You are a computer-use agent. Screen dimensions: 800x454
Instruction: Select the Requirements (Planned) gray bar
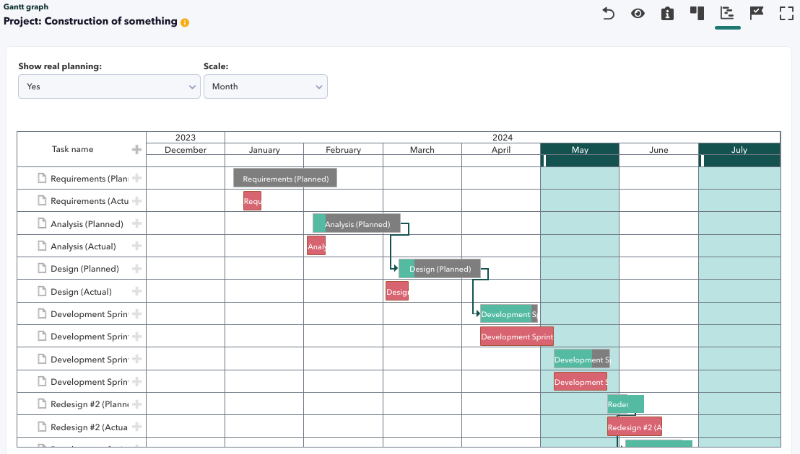285,179
